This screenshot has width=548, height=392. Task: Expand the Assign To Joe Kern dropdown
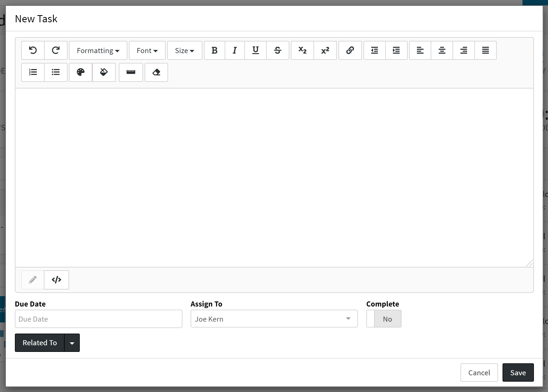tap(274, 319)
